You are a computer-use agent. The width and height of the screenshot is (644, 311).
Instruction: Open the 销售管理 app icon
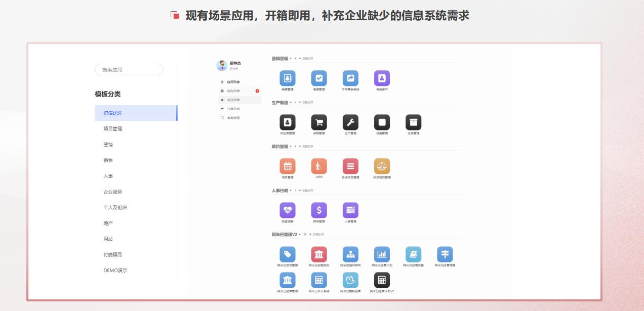point(288,78)
